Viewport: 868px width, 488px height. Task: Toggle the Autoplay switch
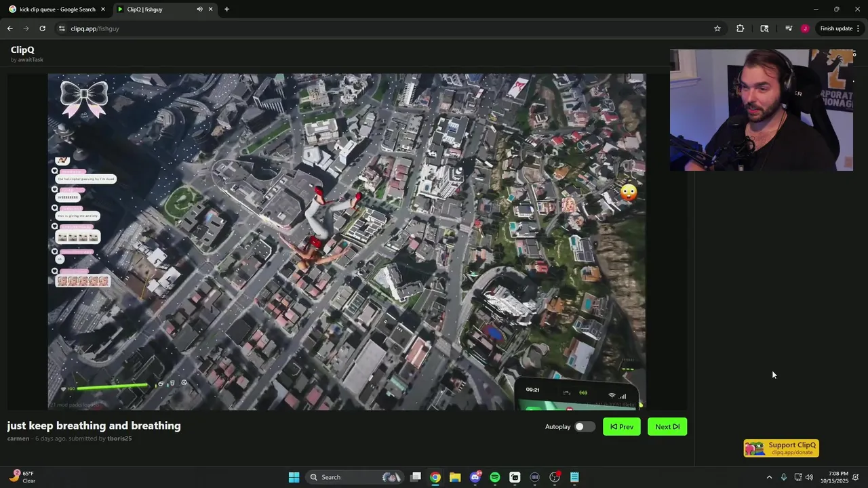[585, 426]
